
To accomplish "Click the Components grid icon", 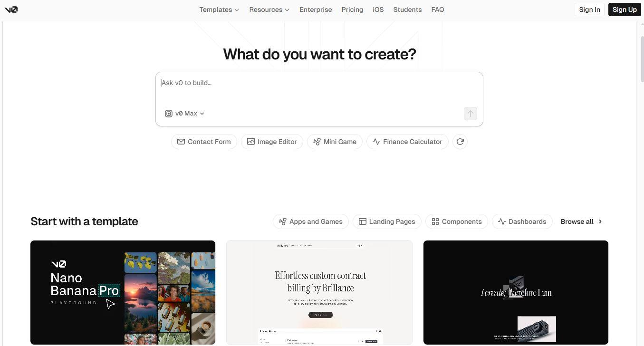I will [x=435, y=221].
